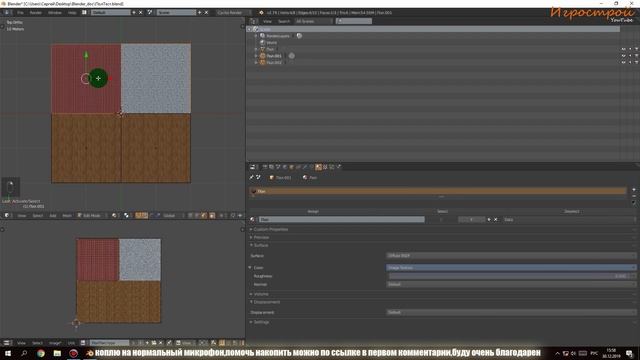640x360 pixels.
Task: Delete the Default screen layout with X
Action: (x=141, y=13)
